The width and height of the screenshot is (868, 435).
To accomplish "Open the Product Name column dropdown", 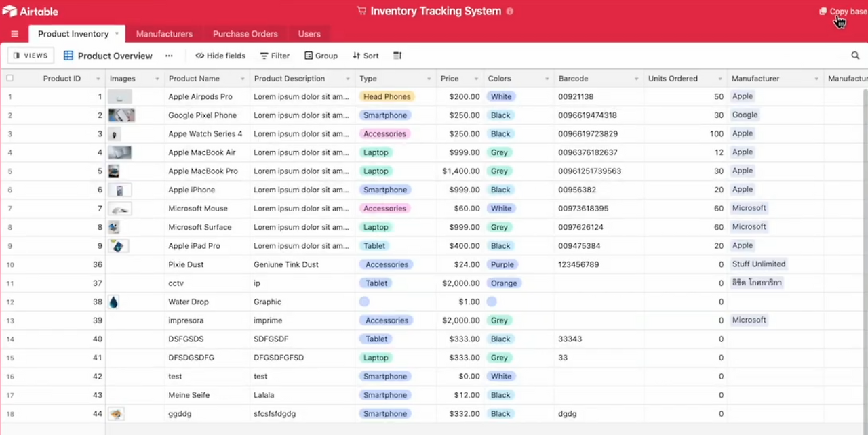I will 243,79.
